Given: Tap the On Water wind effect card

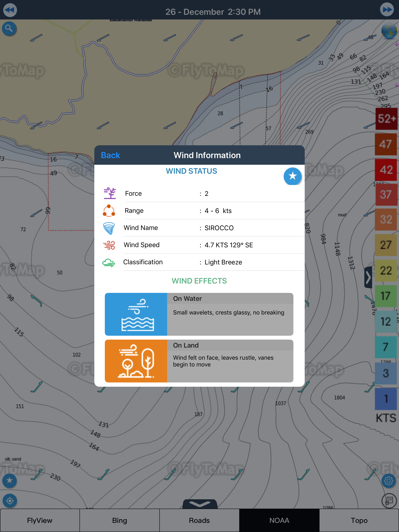Looking at the screenshot, I should tap(199, 314).
